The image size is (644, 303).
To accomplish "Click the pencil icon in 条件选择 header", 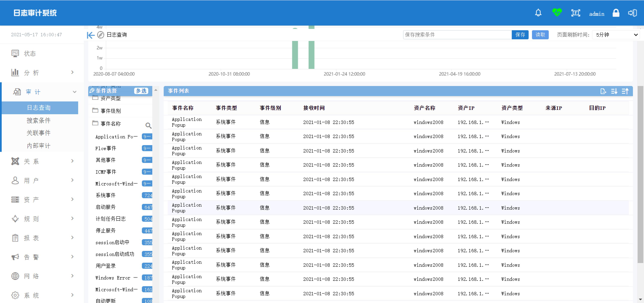I will (x=92, y=90).
